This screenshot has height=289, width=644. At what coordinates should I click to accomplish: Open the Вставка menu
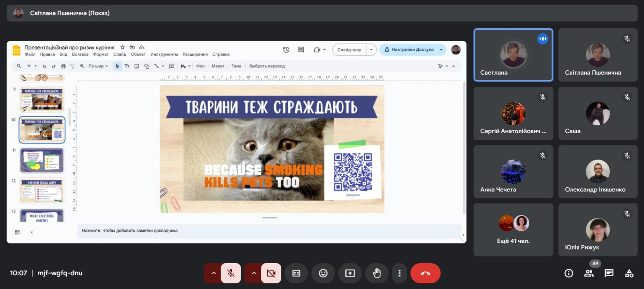point(80,54)
